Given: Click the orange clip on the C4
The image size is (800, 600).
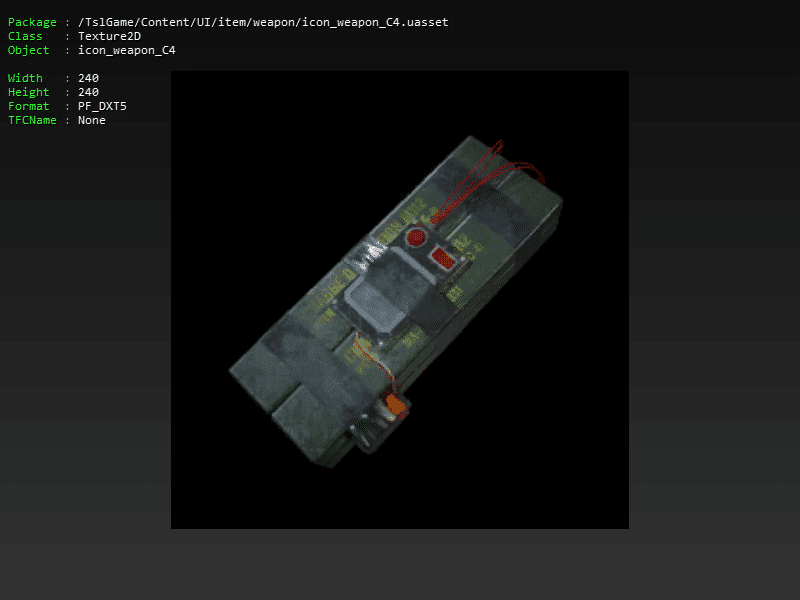Looking at the screenshot, I should [394, 405].
